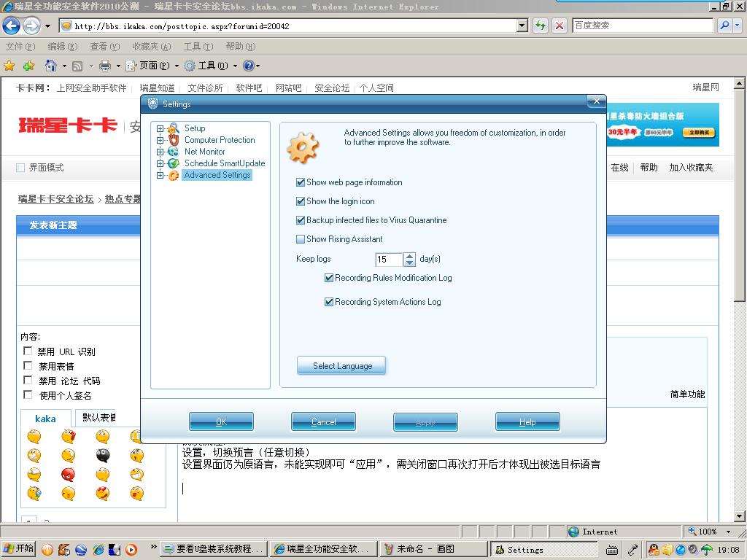Click the Select Language button
747x560 pixels.
point(341,366)
